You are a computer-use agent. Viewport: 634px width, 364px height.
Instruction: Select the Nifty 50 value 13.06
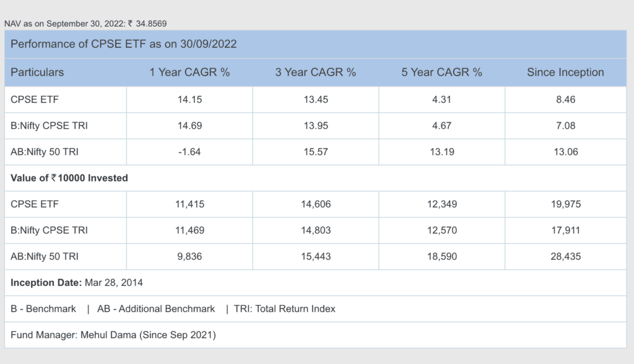(566, 152)
